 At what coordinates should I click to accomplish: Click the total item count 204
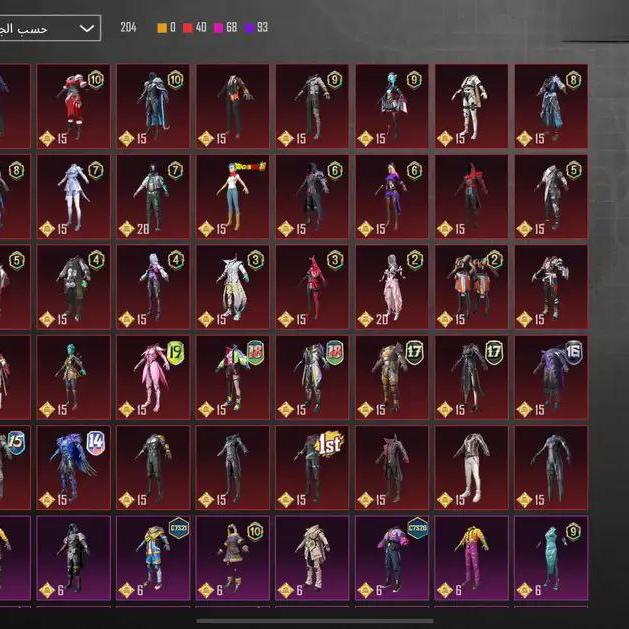pyautogui.click(x=128, y=27)
